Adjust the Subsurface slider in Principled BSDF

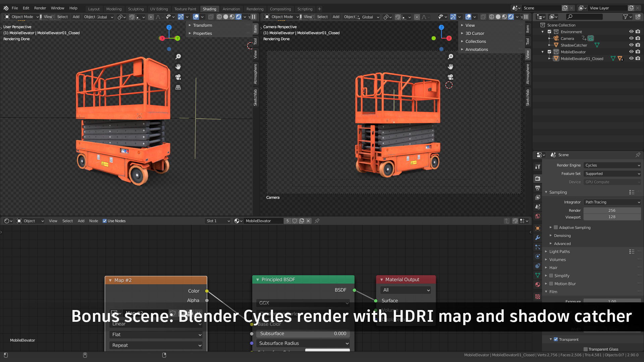pos(303,334)
